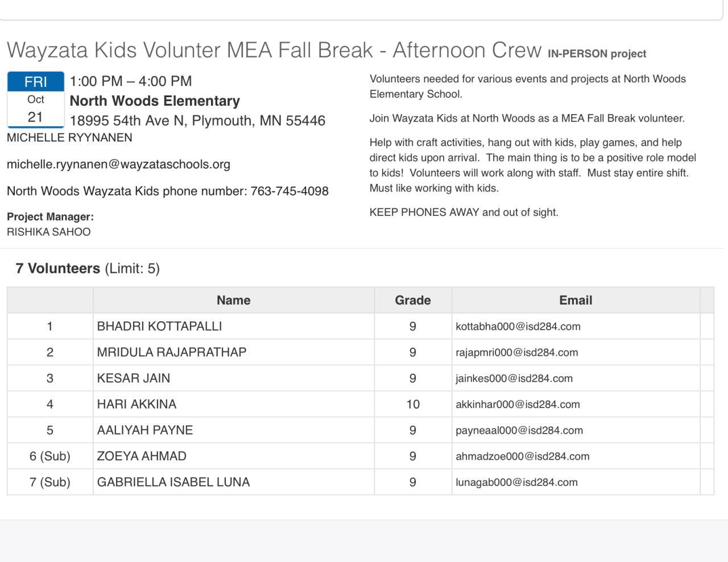Click the project title heading
728x562 pixels.
[x=274, y=50]
